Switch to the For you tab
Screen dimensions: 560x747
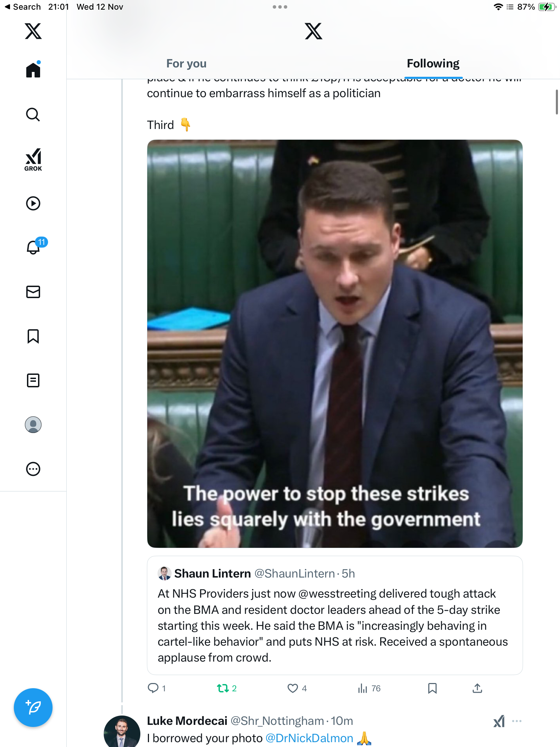click(186, 63)
